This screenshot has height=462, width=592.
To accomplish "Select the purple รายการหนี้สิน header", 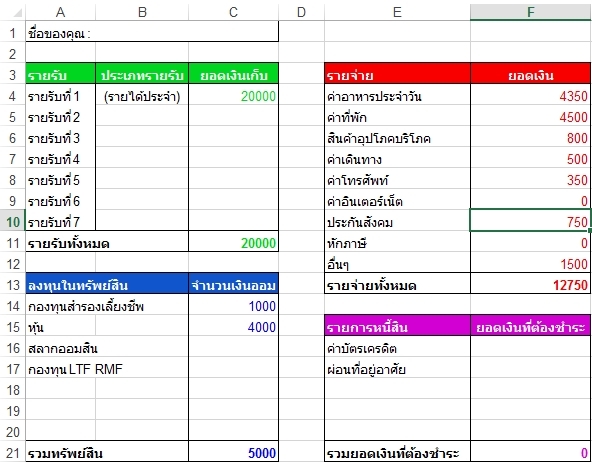I will pyautogui.click(x=397, y=327).
